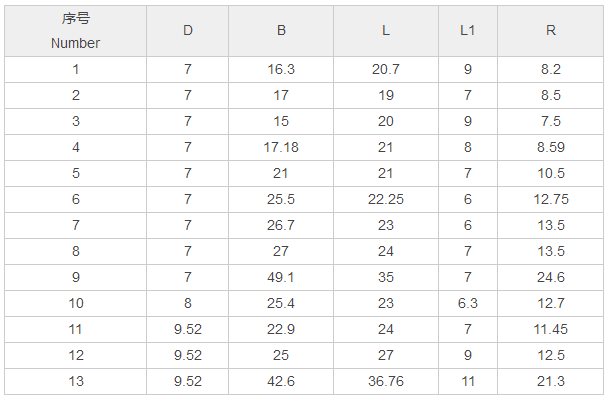Click the B value 26.7 cell

281,225
